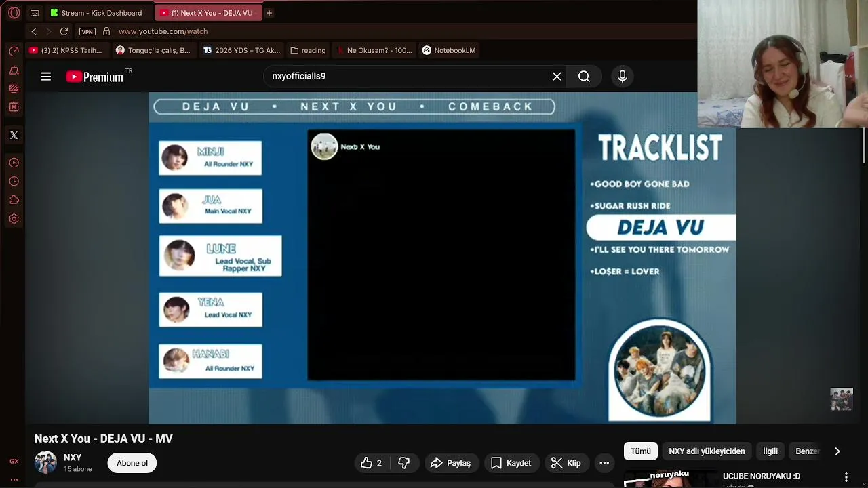Dislike the video with thumbs down

tap(404, 463)
